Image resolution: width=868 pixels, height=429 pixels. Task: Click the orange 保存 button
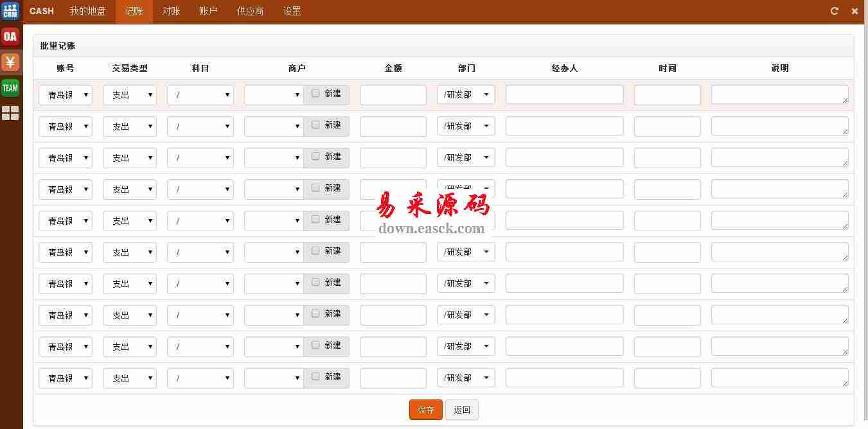pyautogui.click(x=425, y=410)
